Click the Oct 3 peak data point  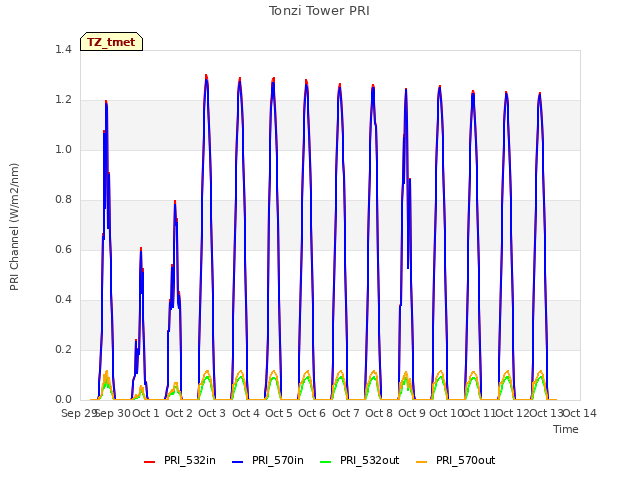coord(206,76)
